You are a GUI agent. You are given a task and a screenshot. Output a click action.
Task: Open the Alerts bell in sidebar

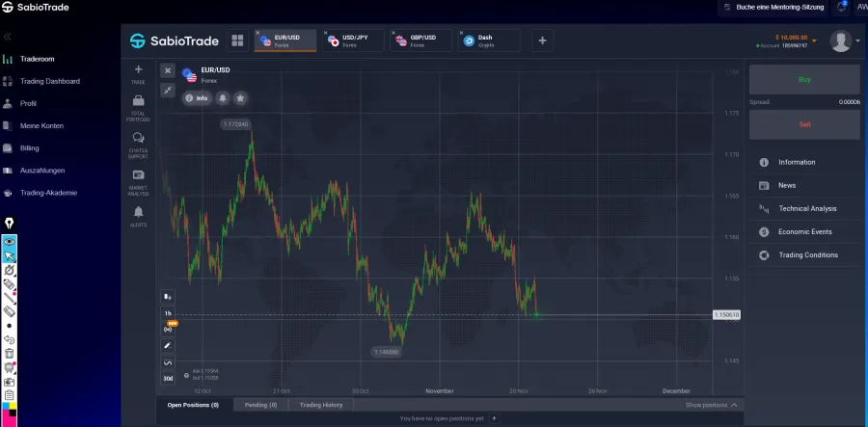[x=138, y=212]
